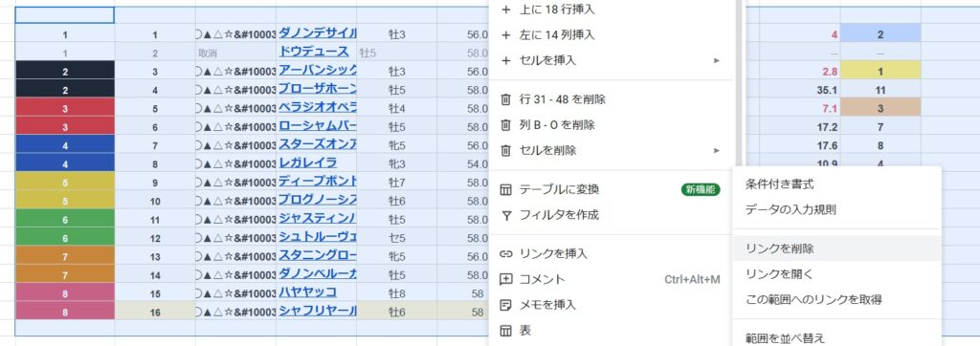Click リンクを削除 in submenu
Image resolution: width=980 pixels, height=346 pixels.
[836, 249]
